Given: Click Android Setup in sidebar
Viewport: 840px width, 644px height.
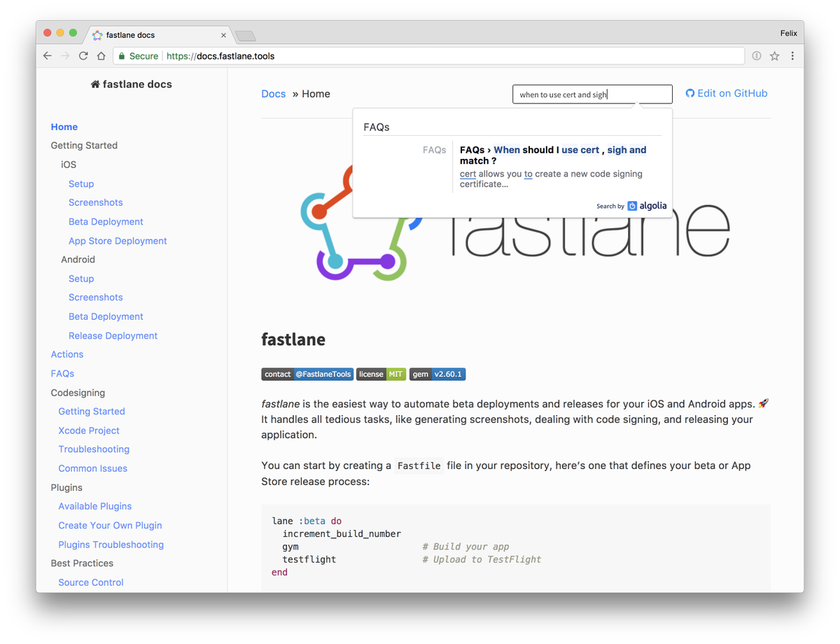Looking at the screenshot, I should pos(81,279).
